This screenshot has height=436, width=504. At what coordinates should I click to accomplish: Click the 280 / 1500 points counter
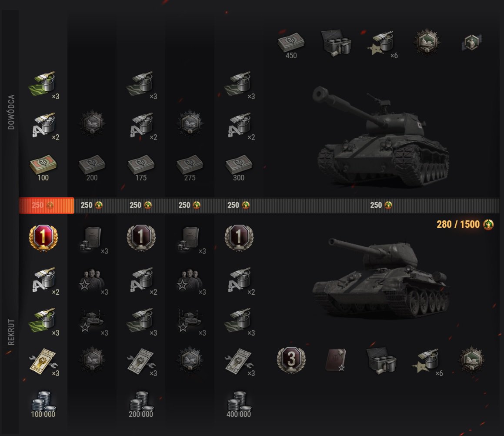pyautogui.click(x=465, y=224)
